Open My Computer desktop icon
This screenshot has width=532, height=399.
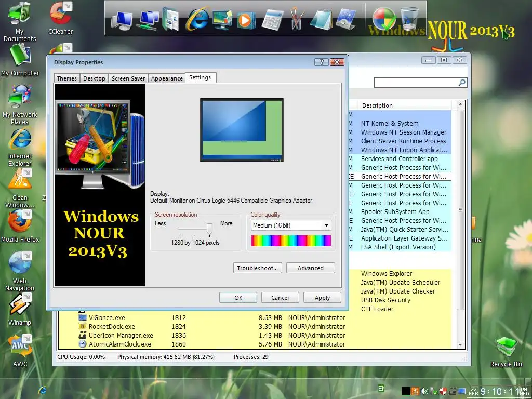point(20,60)
